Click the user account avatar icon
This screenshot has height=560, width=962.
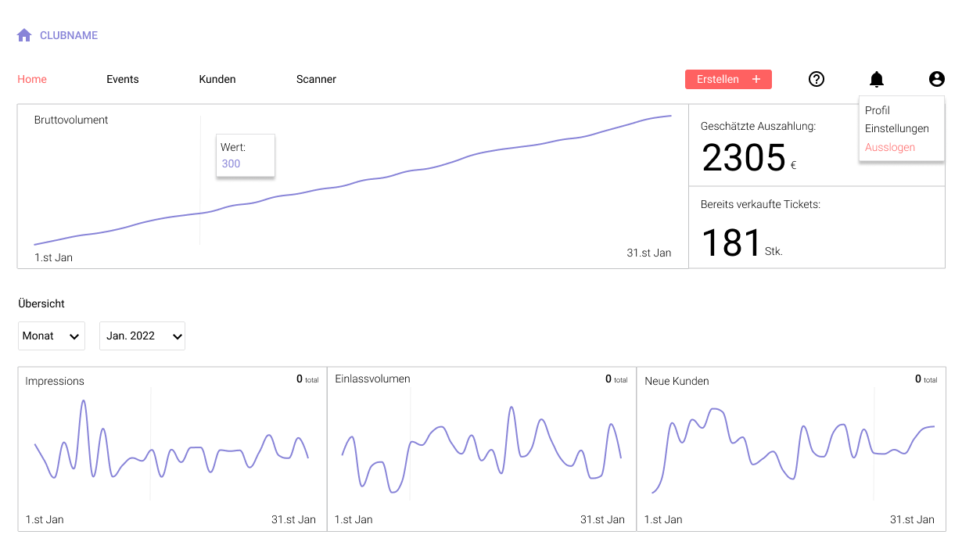[x=936, y=79]
